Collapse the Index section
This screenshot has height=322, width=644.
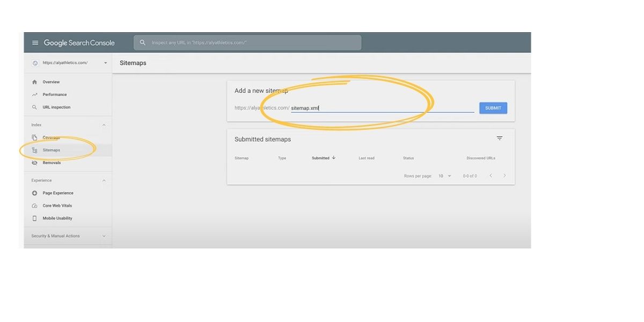coord(104,125)
